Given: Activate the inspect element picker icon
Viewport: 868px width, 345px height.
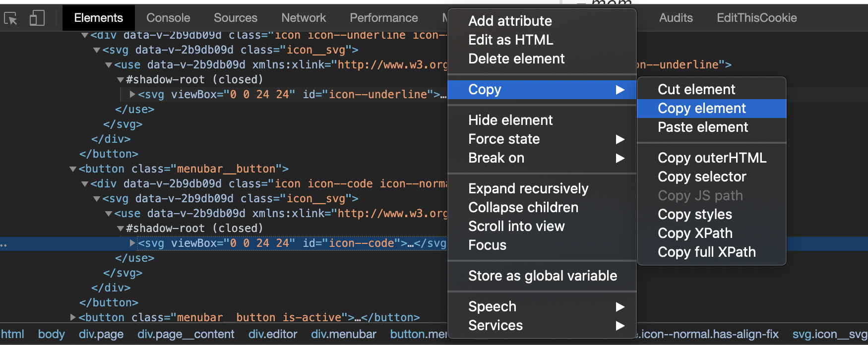Looking at the screenshot, I should coord(10,18).
